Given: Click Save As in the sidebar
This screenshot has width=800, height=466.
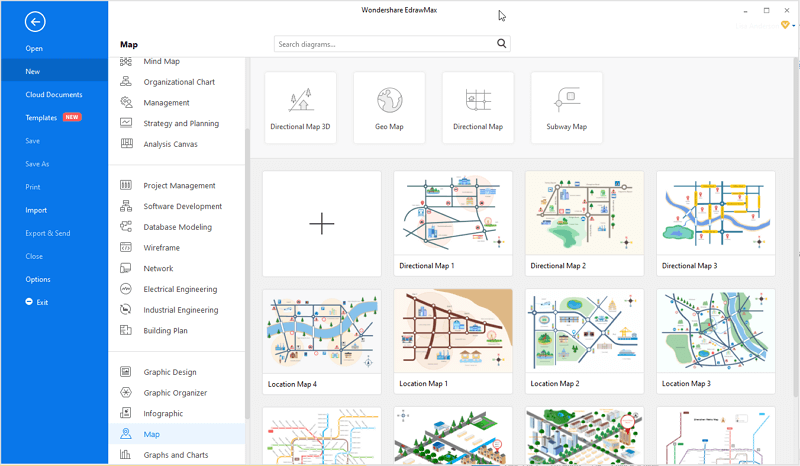Looking at the screenshot, I should point(37,164).
